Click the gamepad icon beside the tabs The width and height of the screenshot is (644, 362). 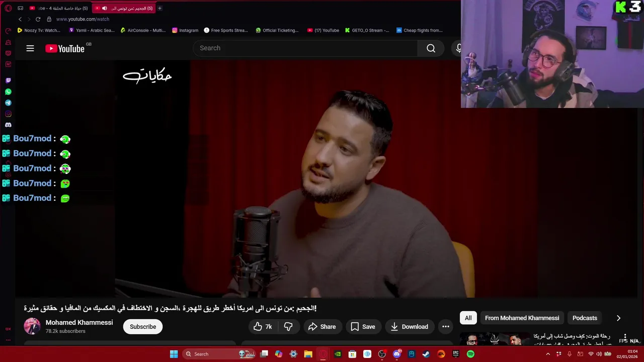21,8
